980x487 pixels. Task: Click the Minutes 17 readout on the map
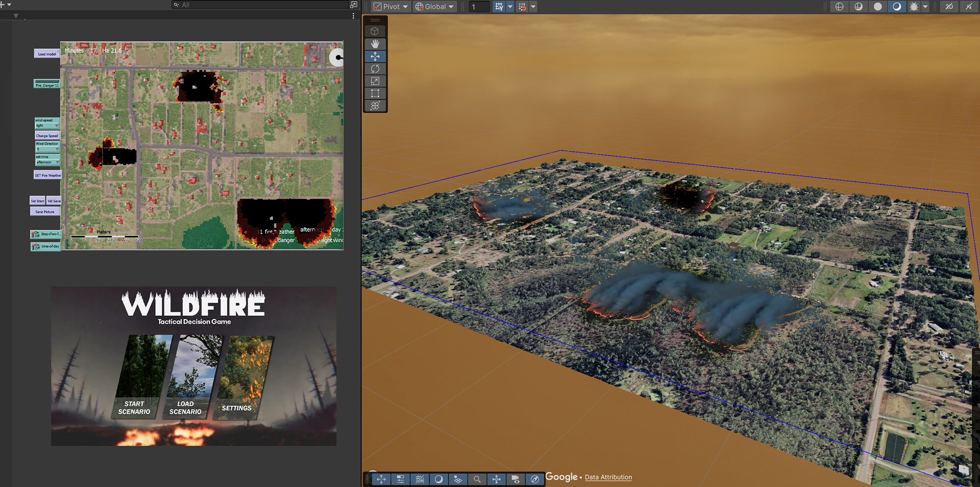click(x=80, y=51)
